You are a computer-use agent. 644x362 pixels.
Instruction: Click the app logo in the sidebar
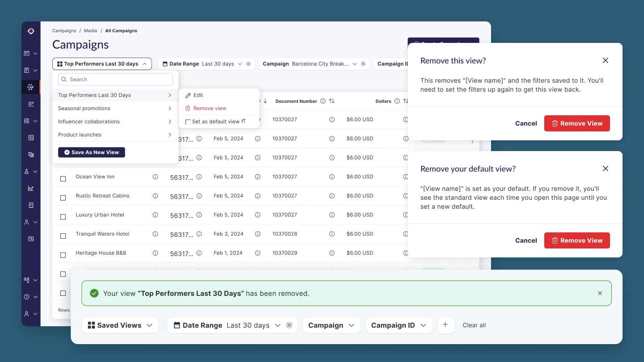(31, 31)
